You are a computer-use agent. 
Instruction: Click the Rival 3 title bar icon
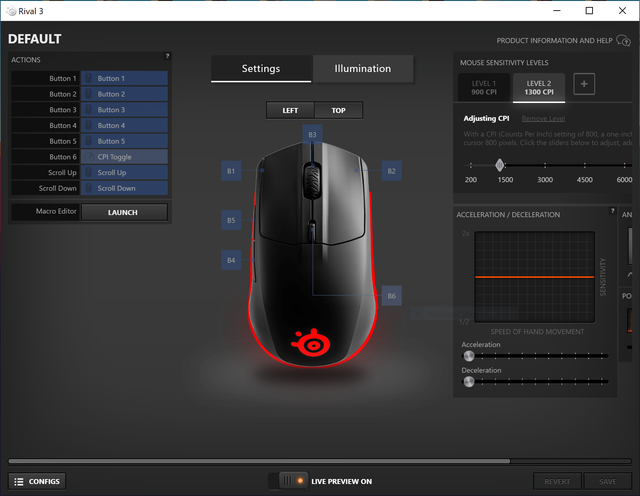(12, 11)
